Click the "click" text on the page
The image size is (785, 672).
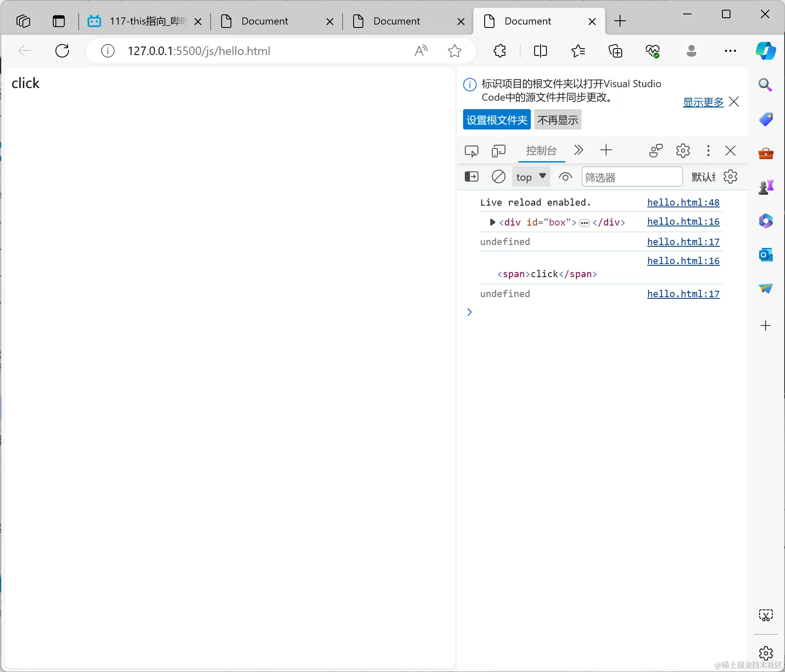(25, 83)
